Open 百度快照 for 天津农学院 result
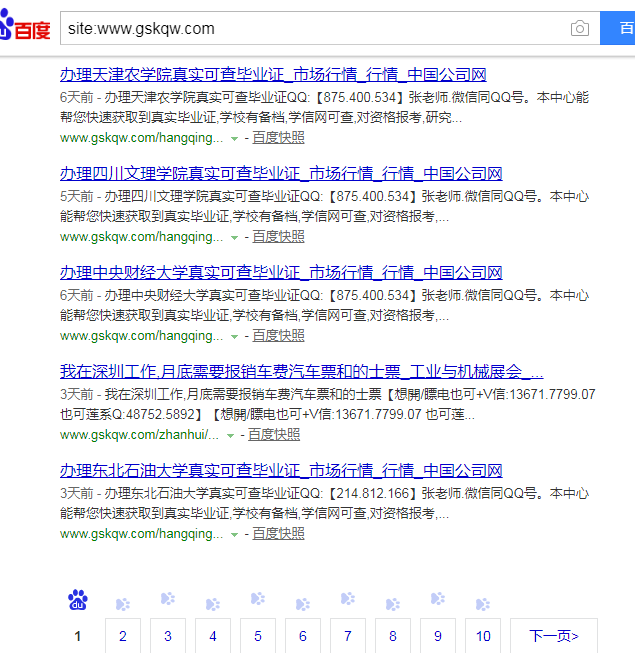635x653 pixels. click(278, 137)
